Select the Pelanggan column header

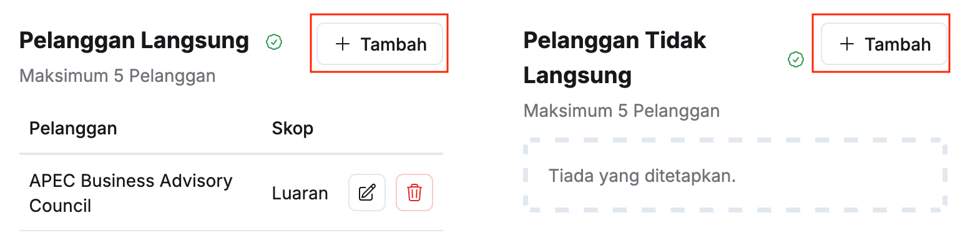tap(73, 129)
